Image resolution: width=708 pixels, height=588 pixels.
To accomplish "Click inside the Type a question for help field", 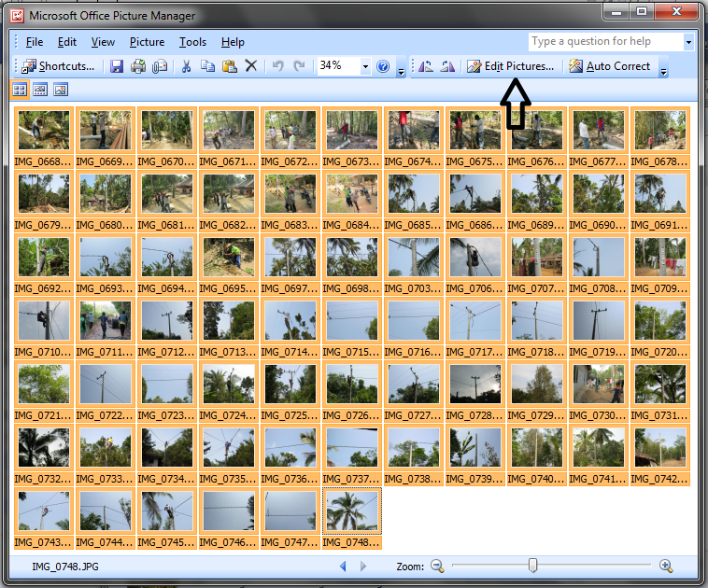I will click(606, 41).
